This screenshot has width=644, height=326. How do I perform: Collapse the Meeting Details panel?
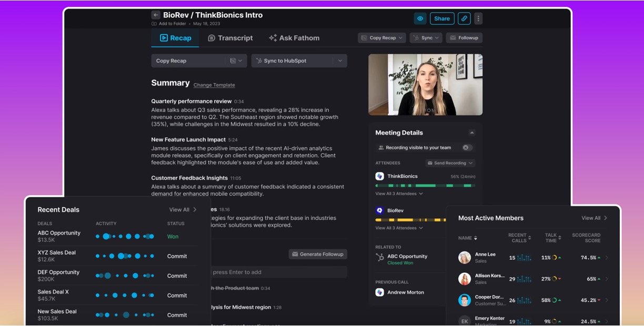[471, 133]
